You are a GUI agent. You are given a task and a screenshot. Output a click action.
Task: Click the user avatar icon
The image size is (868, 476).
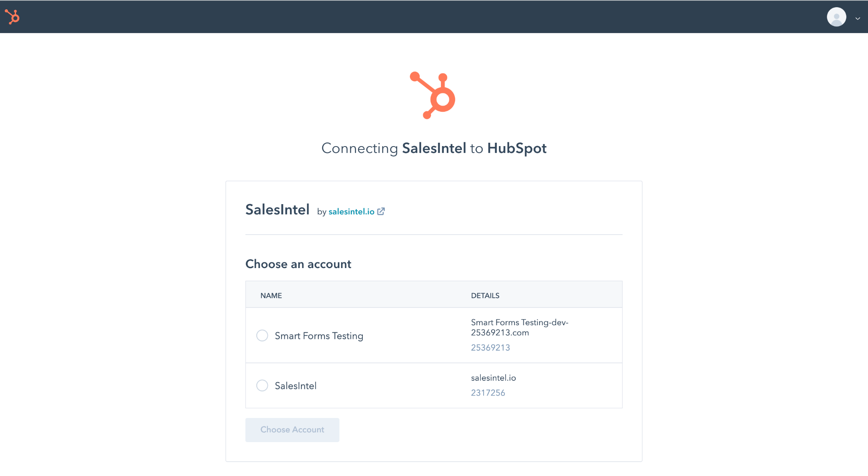(836, 17)
